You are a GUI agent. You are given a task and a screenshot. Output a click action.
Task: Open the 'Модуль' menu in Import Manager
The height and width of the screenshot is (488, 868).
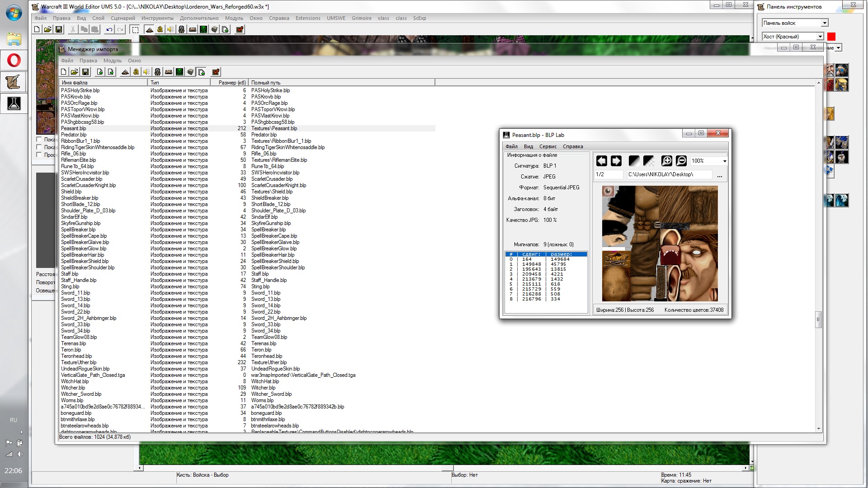click(x=112, y=61)
